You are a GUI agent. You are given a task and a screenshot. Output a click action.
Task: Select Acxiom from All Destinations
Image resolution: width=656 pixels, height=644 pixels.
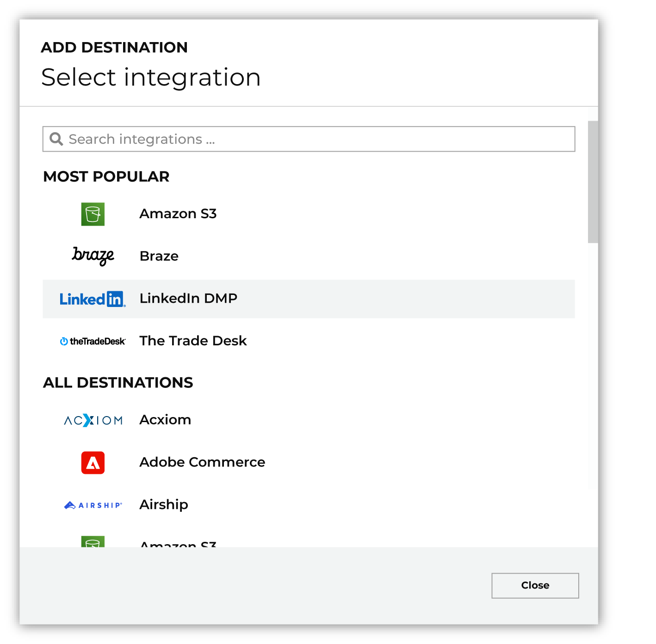(309, 420)
